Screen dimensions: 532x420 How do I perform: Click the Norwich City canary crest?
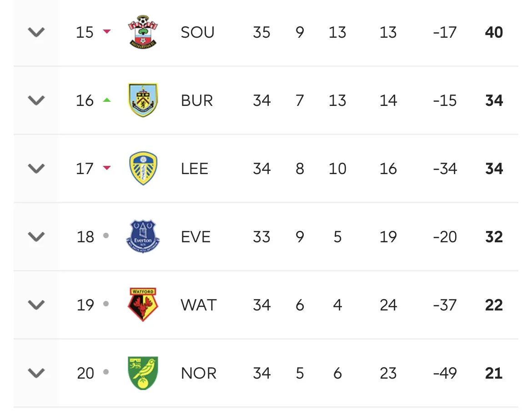[x=143, y=373]
